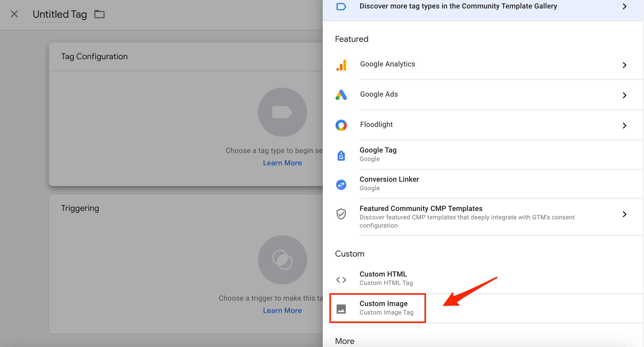The height and width of the screenshot is (347, 644).
Task: Click the Google Tag blue icon
Action: pyautogui.click(x=341, y=155)
